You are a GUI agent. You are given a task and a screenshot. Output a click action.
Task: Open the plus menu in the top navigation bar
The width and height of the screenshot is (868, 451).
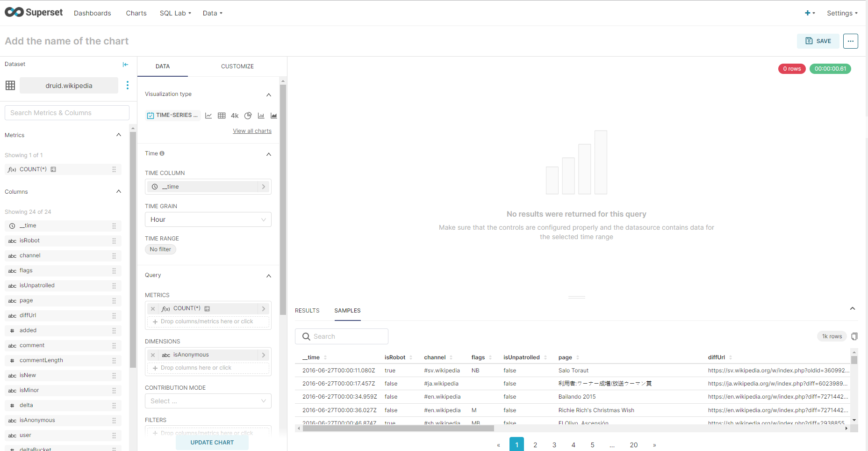tap(810, 13)
